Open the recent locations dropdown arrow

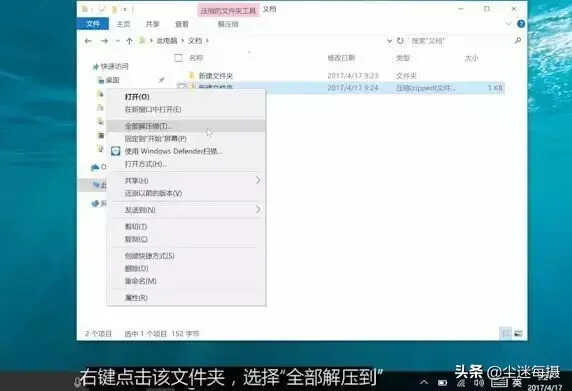pyautogui.click(x=117, y=41)
